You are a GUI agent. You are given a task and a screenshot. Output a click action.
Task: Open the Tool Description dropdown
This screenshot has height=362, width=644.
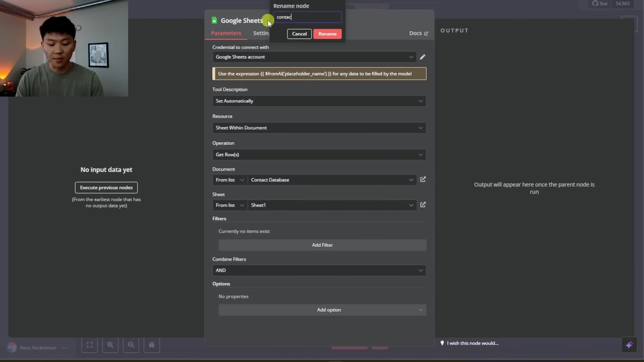[x=319, y=101]
